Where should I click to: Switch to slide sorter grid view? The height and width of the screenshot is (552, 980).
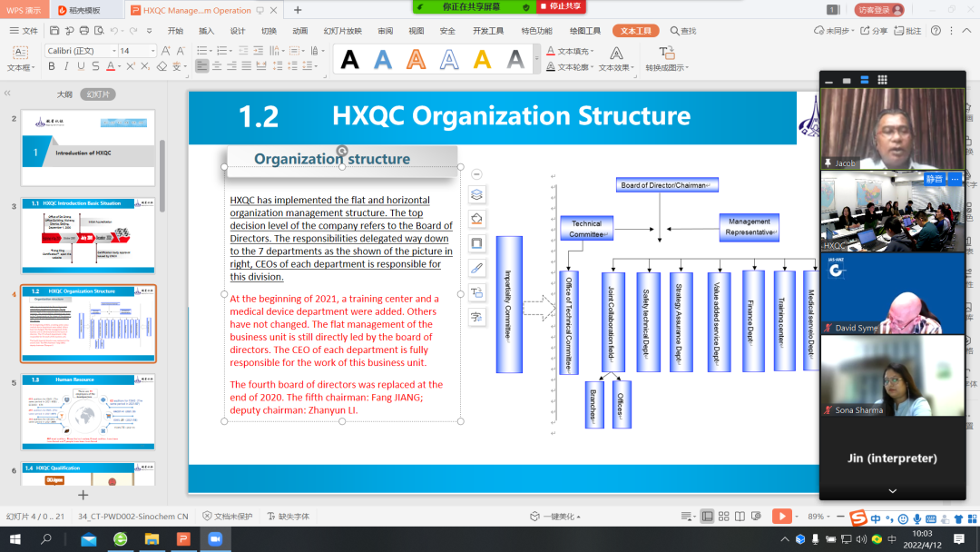point(724,516)
